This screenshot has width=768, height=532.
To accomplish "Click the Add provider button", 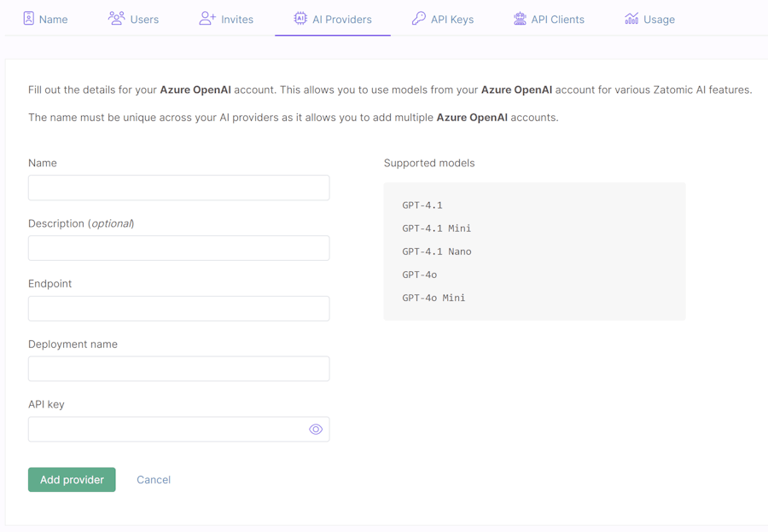I will [x=72, y=480].
